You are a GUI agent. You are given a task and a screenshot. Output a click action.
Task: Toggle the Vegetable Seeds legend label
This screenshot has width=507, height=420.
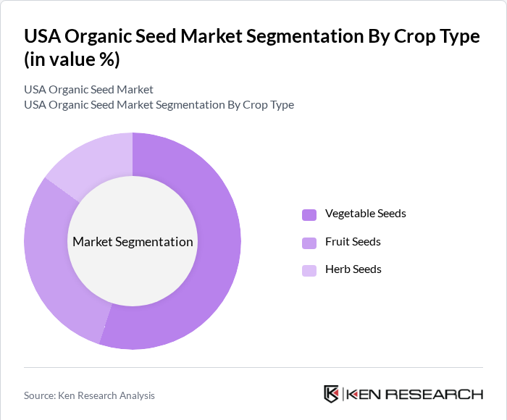point(365,214)
